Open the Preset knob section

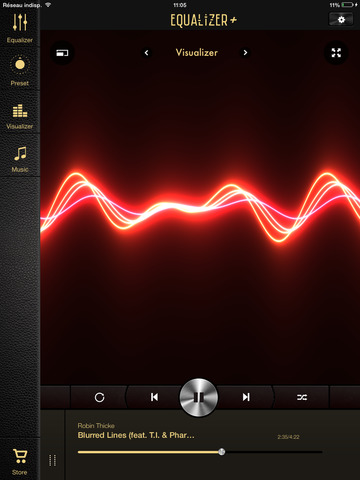20,70
